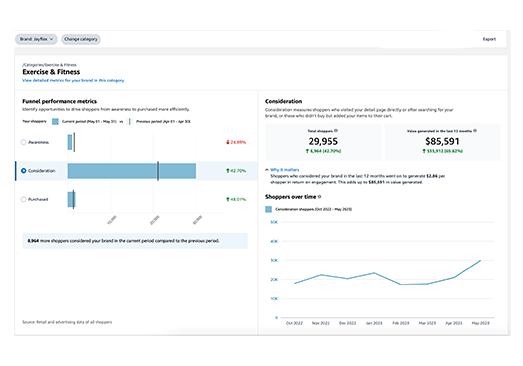Select the Consideration radio button
This screenshot has width=523, height=366.
pos(23,170)
